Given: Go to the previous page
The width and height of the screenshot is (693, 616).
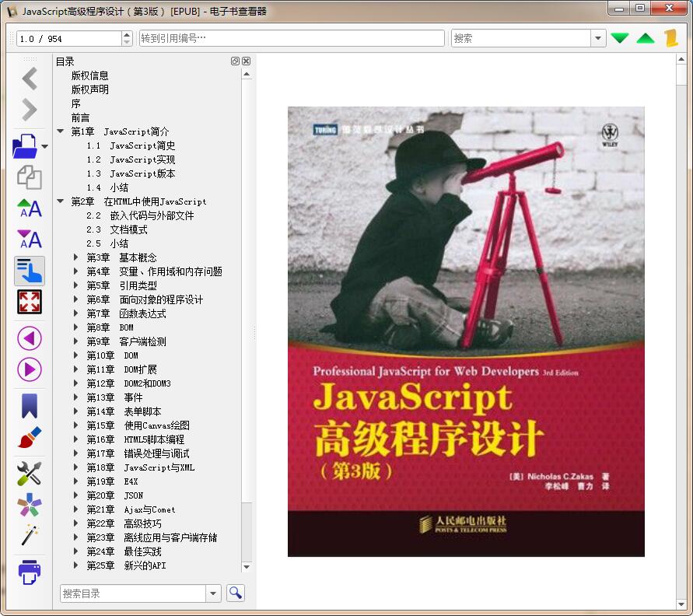Looking at the screenshot, I should coord(30,338).
